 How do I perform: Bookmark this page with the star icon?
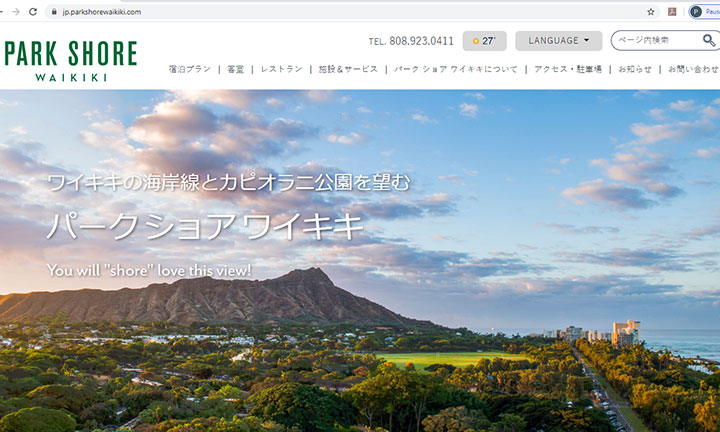[651, 12]
